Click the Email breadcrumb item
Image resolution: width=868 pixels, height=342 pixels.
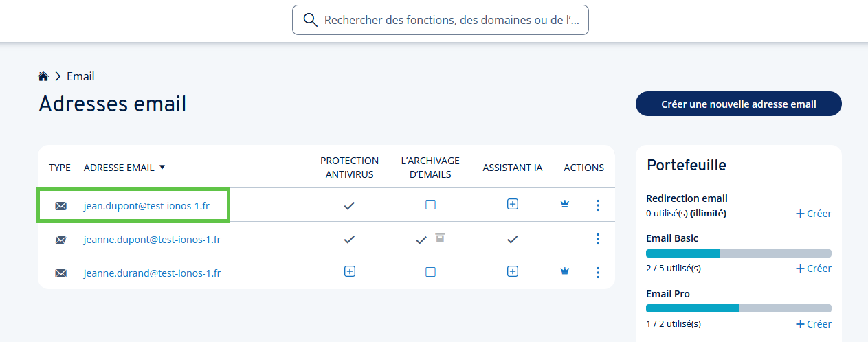tap(80, 76)
